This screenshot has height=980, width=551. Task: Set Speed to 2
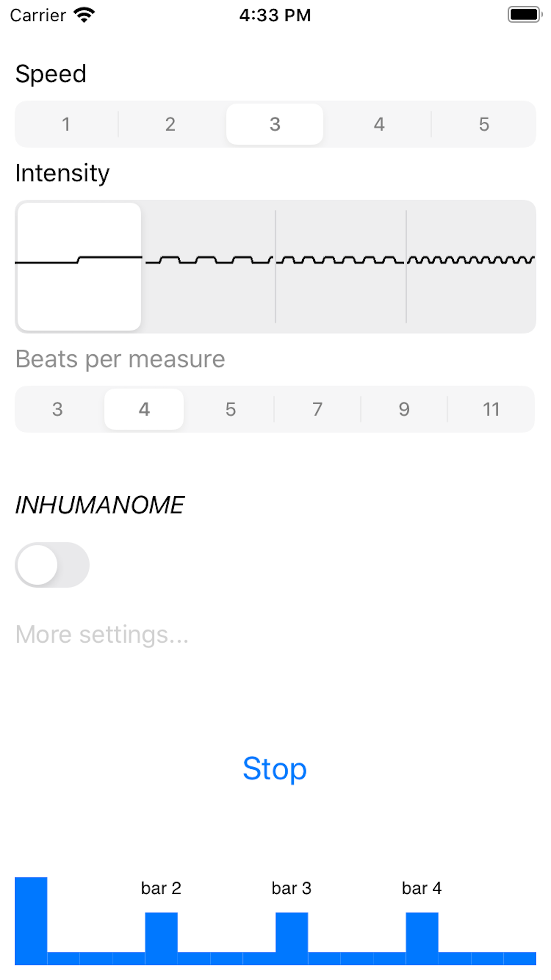pyautogui.click(x=170, y=124)
